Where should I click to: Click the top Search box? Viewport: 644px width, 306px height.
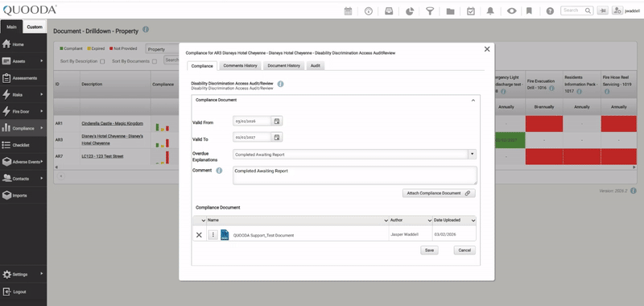click(572, 10)
